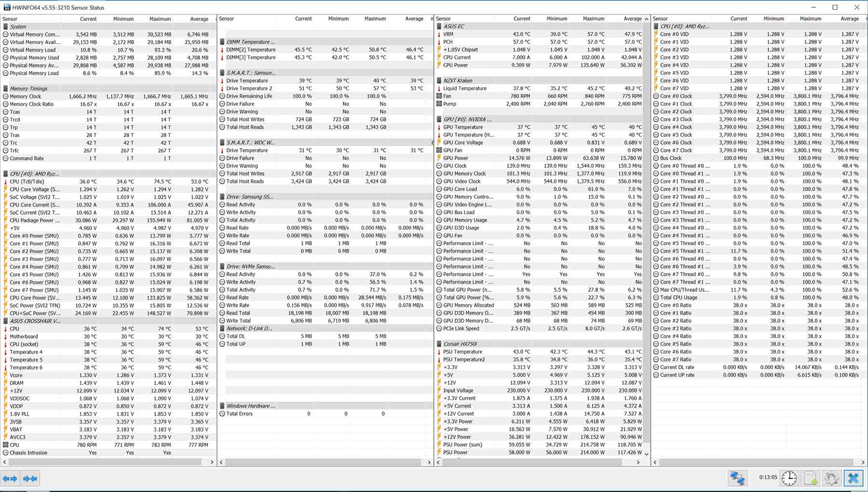Click the fan icon beside Pump
868x492 pixels.
pos(439,104)
